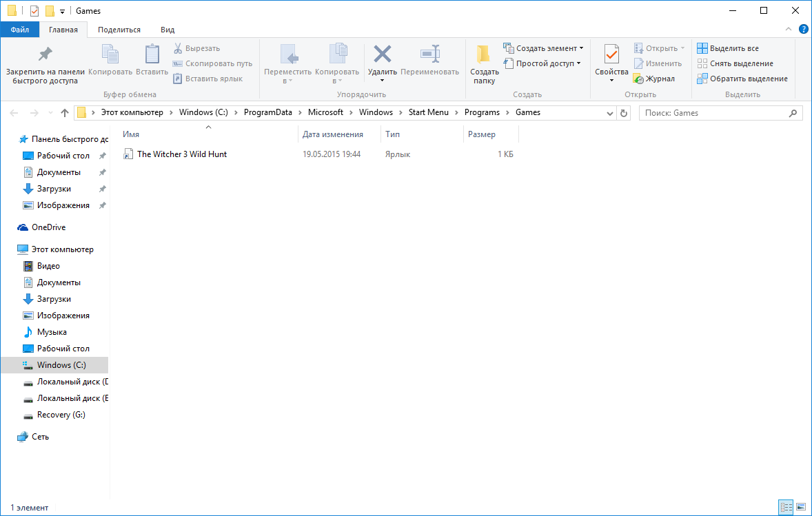812x516 pixels.
Task: Click the Удалить red X icon
Action: click(382, 54)
